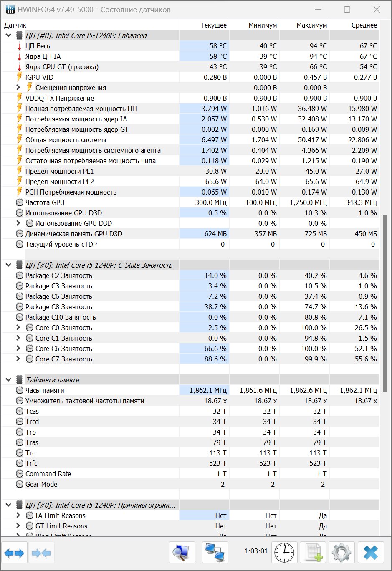
Task: Click chip icon of C-State Занятость group
Action: 19,265
